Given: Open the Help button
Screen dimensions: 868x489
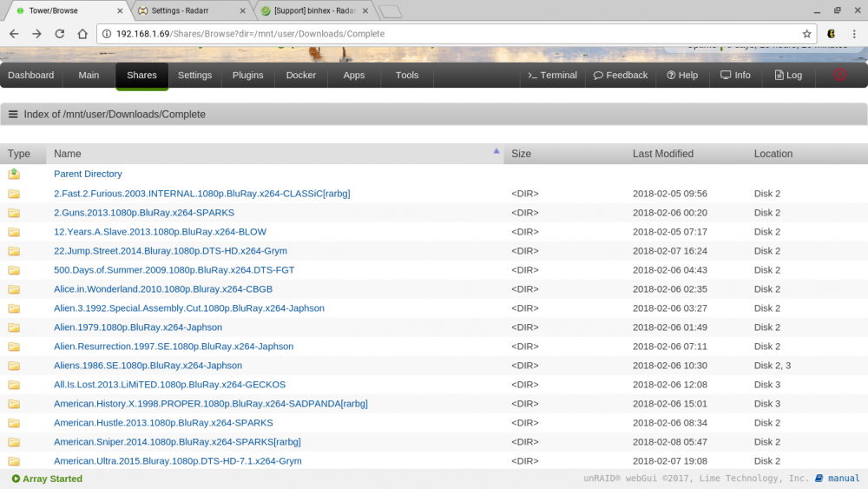Looking at the screenshot, I should [x=682, y=76].
